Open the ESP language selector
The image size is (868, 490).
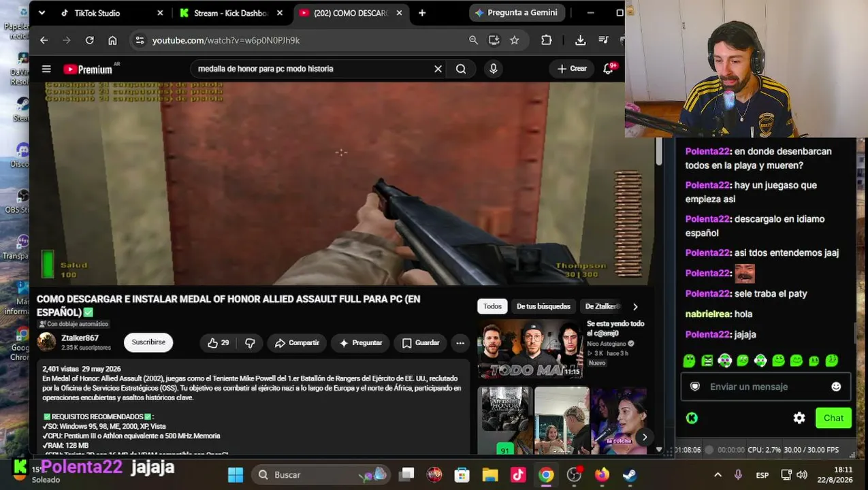(x=762, y=475)
